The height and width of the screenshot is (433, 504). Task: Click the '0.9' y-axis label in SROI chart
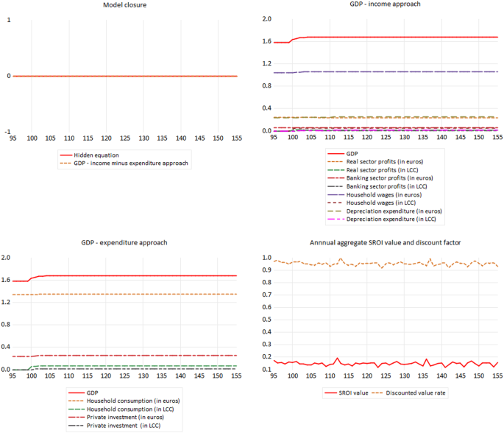coord(267,270)
